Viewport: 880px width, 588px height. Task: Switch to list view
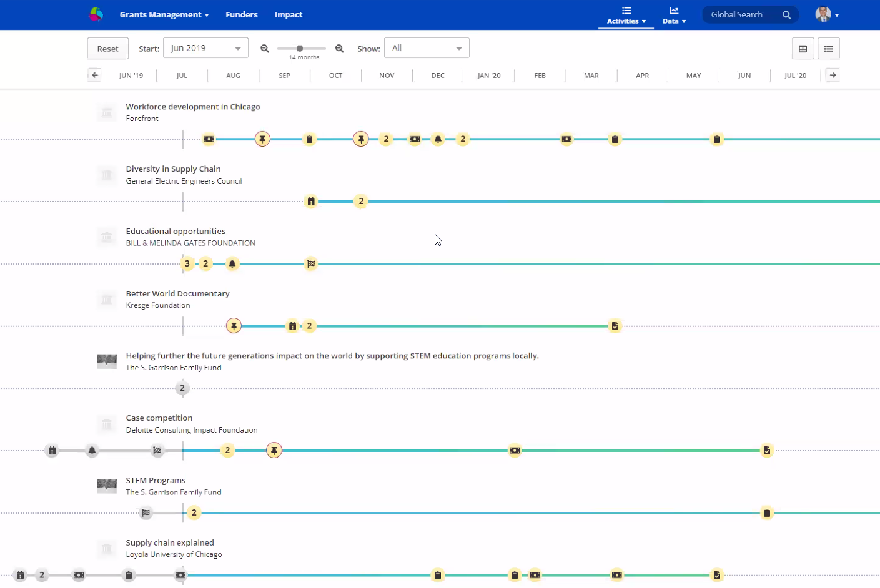coord(828,49)
